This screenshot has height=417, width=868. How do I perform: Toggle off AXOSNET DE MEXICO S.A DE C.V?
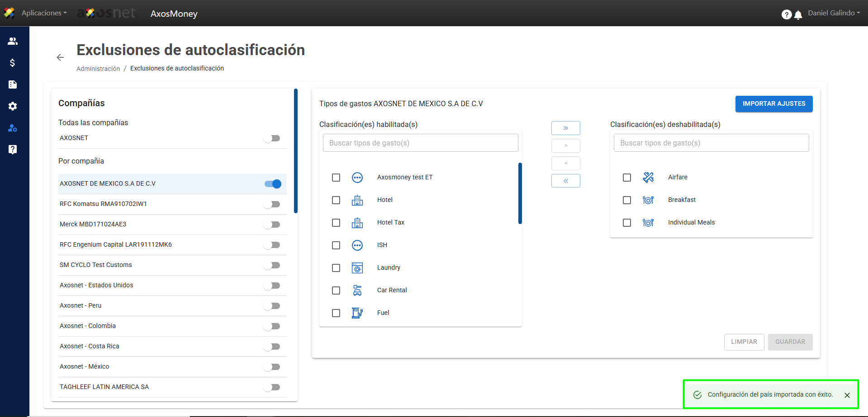point(273,184)
